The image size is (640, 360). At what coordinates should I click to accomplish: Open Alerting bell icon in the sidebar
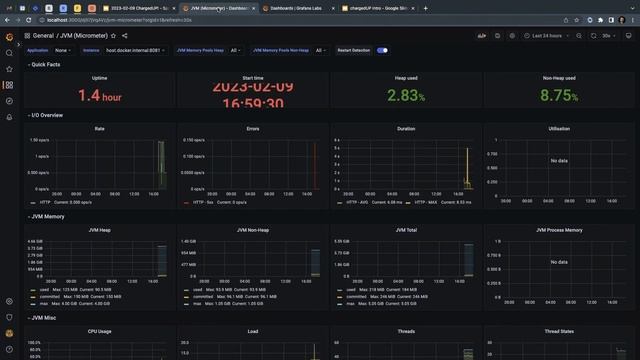click(9, 117)
